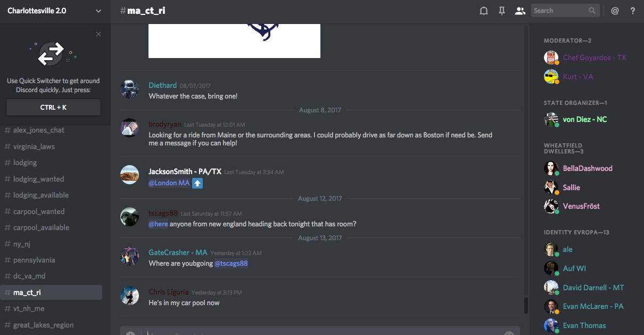Click the @London MA mention

click(x=169, y=183)
